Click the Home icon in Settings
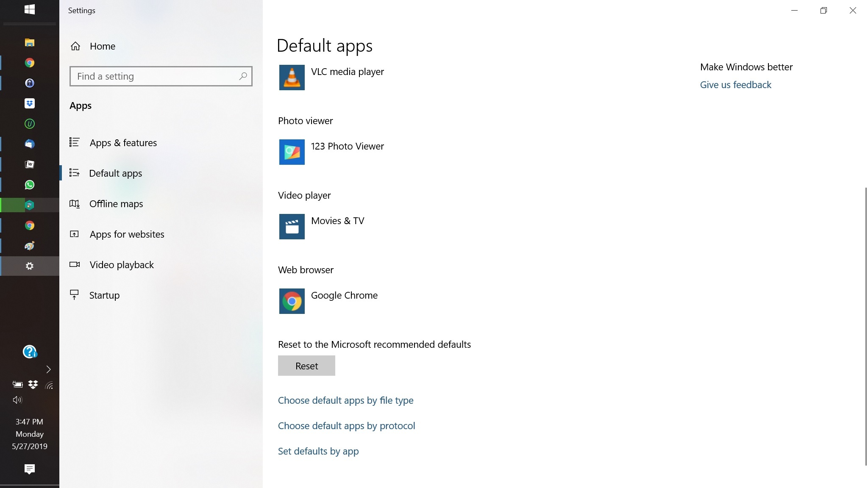Image resolution: width=868 pixels, height=488 pixels. point(75,46)
